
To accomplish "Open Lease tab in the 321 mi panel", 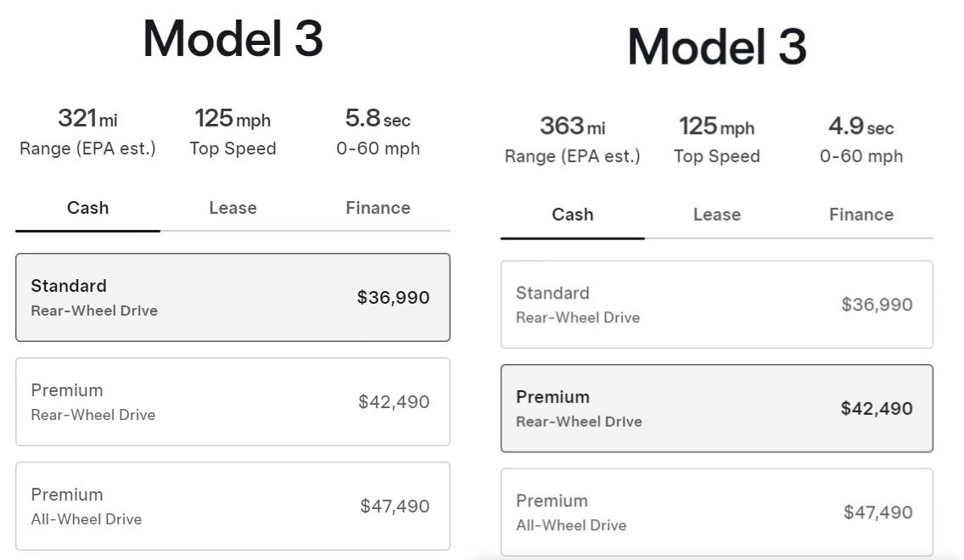I will (x=233, y=208).
